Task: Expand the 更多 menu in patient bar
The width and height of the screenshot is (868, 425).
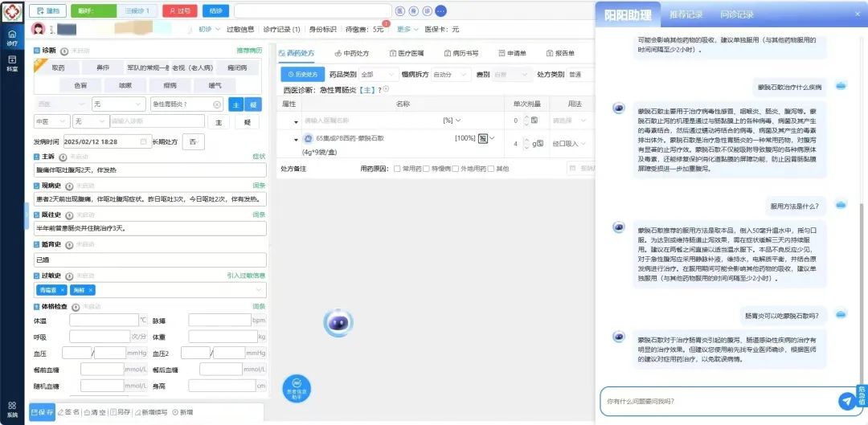Action: pyautogui.click(x=407, y=30)
